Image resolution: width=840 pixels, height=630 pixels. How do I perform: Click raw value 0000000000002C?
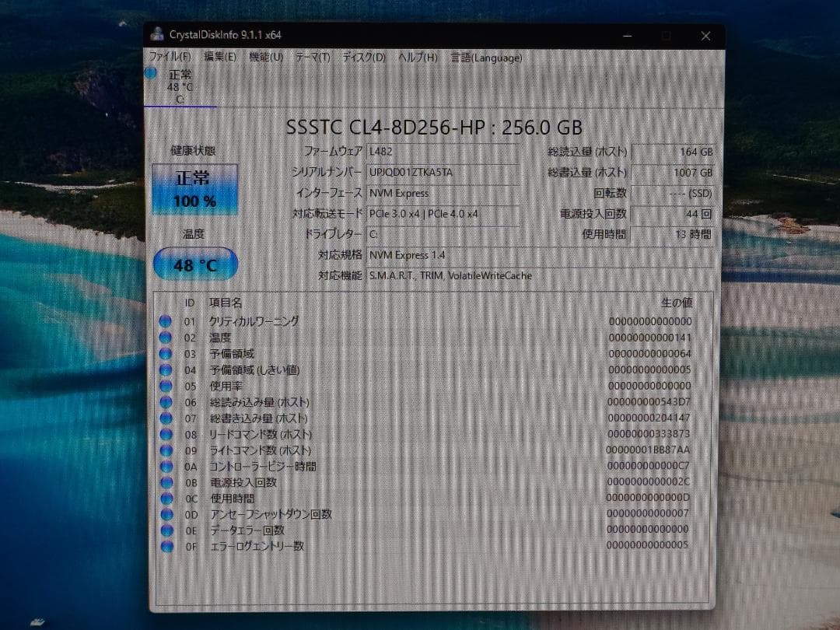(x=649, y=481)
